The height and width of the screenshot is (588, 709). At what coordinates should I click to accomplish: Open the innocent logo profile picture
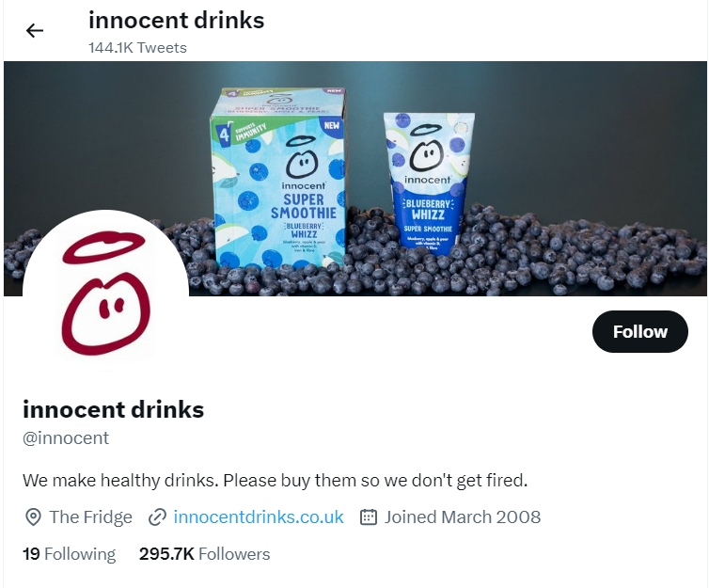pyautogui.click(x=105, y=293)
